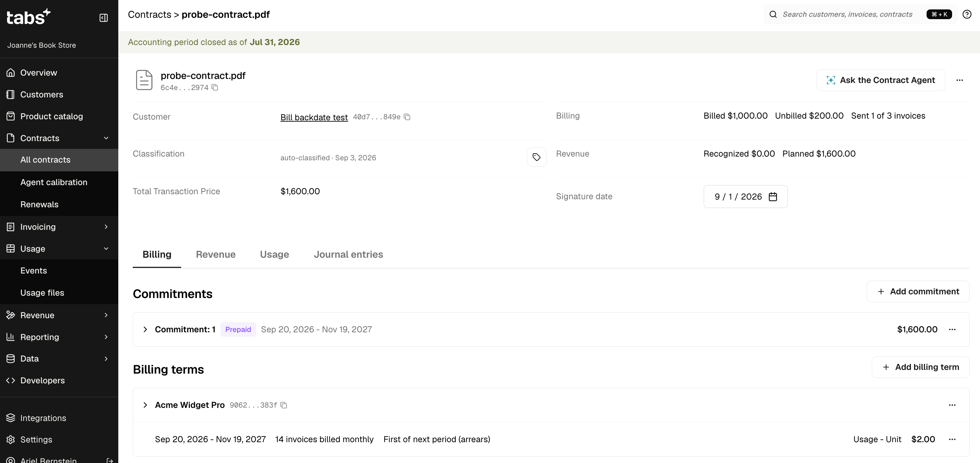Copy the contract ID 6c4e...2974
Screen dimensions: 980x463
[215, 87]
